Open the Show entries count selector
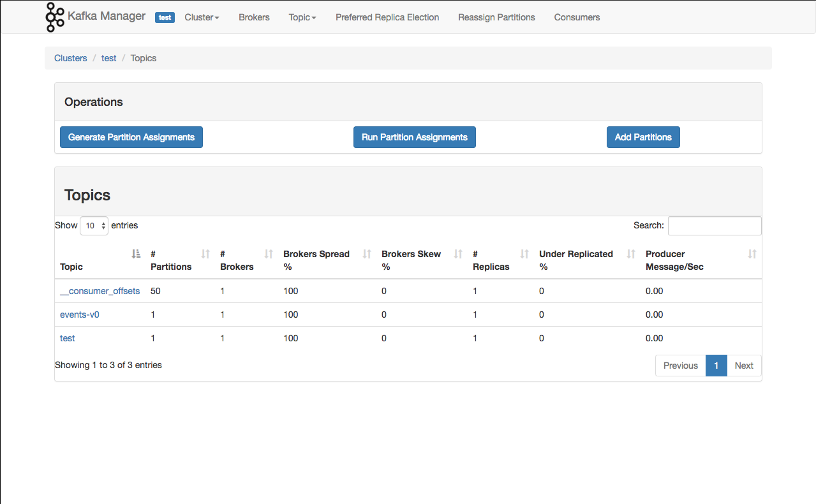Screen dimensions: 816x504 click(94, 226)
